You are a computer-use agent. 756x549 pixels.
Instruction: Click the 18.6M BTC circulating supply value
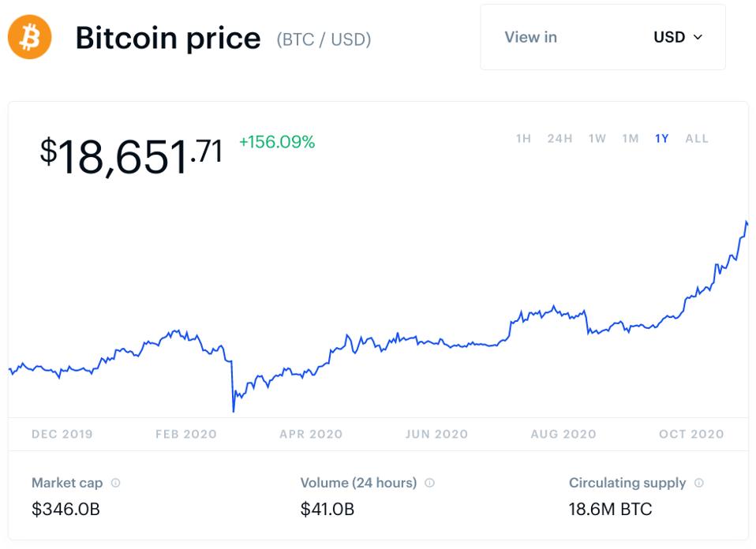coord(610,509)
